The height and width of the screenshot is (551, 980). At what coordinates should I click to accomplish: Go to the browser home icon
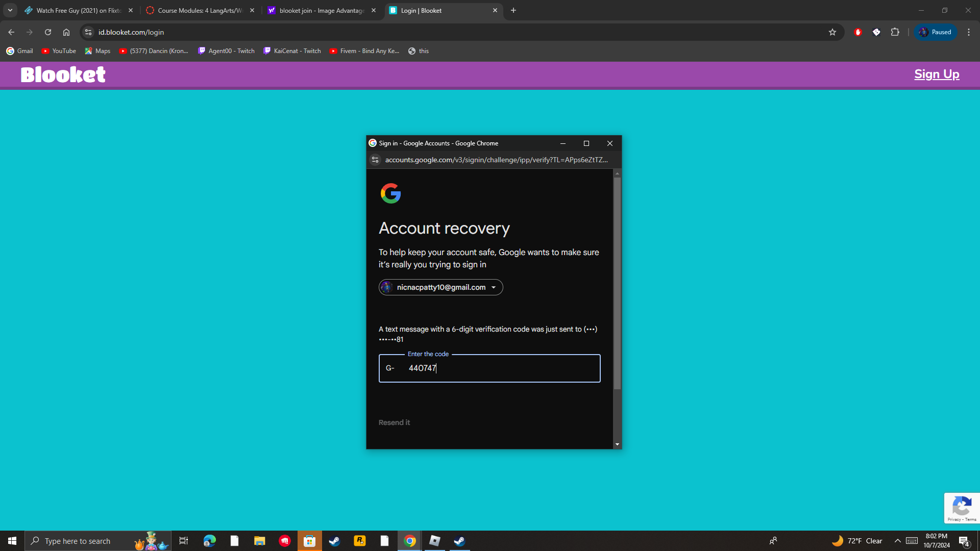(66, 32)
